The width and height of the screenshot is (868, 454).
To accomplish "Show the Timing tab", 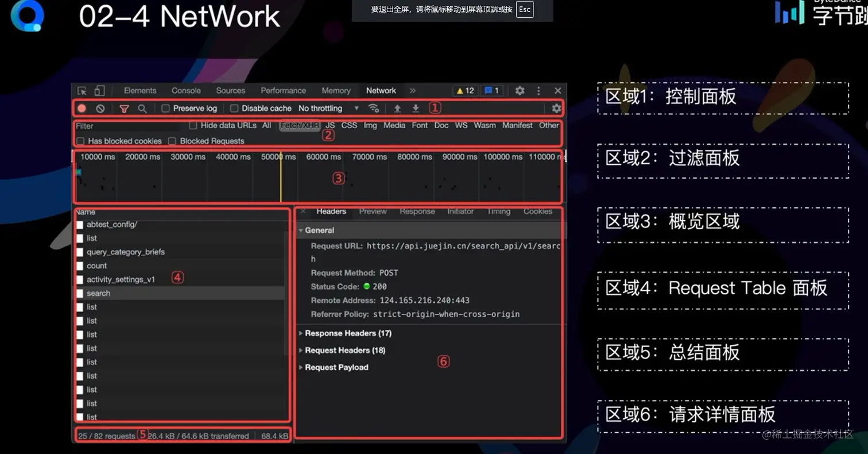I will coord(499,211).
